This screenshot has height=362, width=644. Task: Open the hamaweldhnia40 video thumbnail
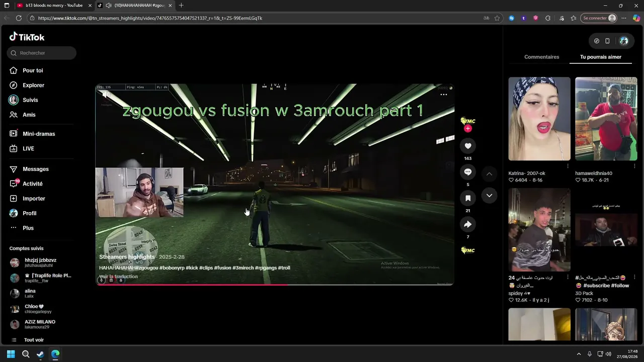(606, 119)
